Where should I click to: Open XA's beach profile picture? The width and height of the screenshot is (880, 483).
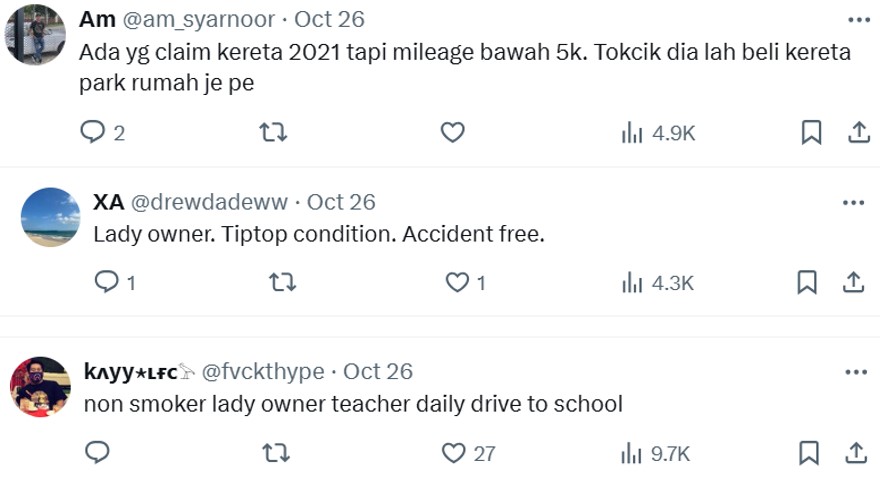pyautogui.click(x=51, y=217)
